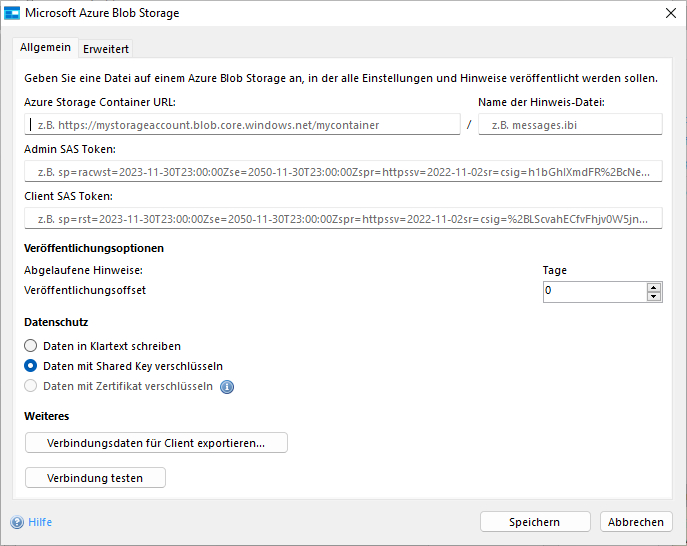Select 'Daten mit Zertifikat verschlüsseln' radio button
The image size is (687, 546).
31,386
